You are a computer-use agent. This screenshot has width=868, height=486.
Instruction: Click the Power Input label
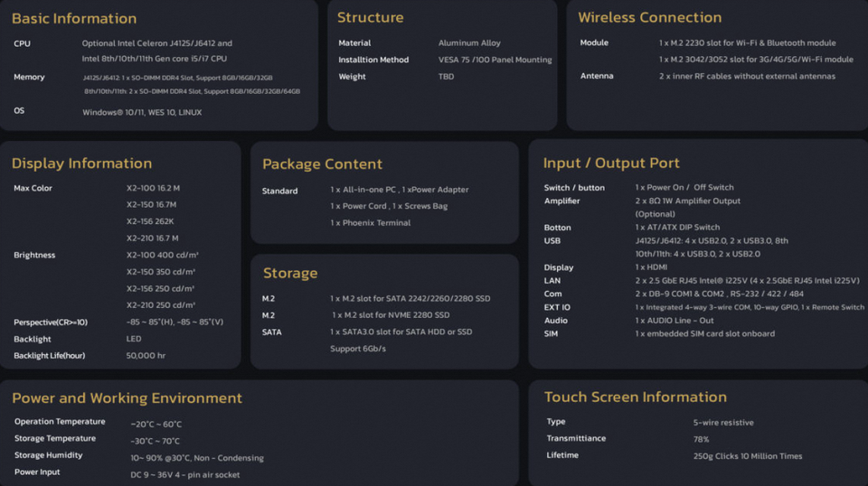pos(37,472)
